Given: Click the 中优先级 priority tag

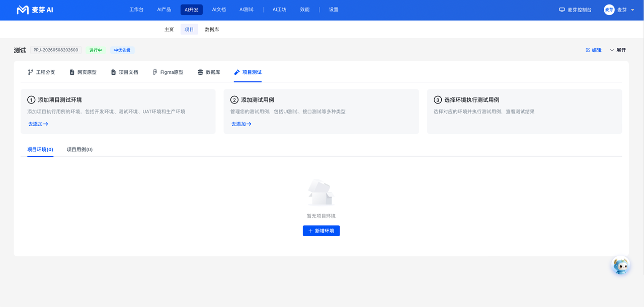Looking at the screenshot, I should [x=122, y=50].
